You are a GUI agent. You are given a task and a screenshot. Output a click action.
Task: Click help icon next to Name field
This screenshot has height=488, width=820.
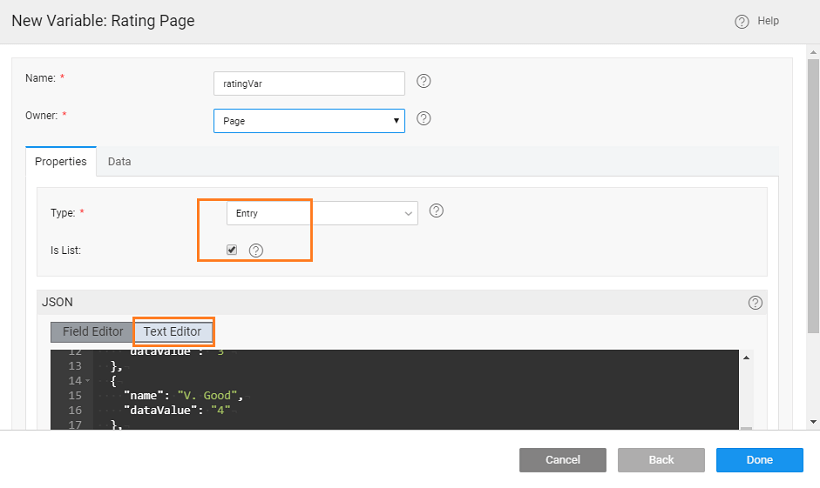tap(423, 82)
